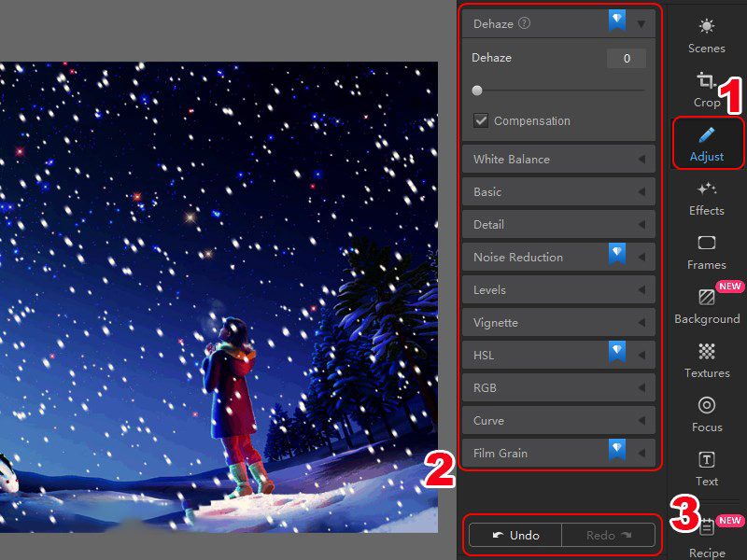
Task: Open the Frames tool icon
Action: click(x=707, y=243)
